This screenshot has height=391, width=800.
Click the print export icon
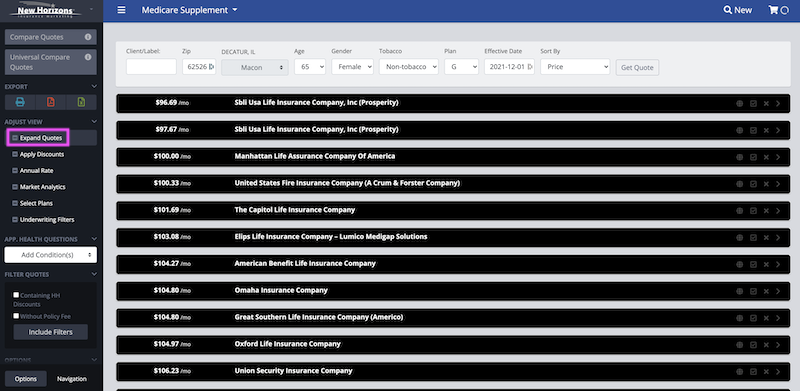click(20, 102)
